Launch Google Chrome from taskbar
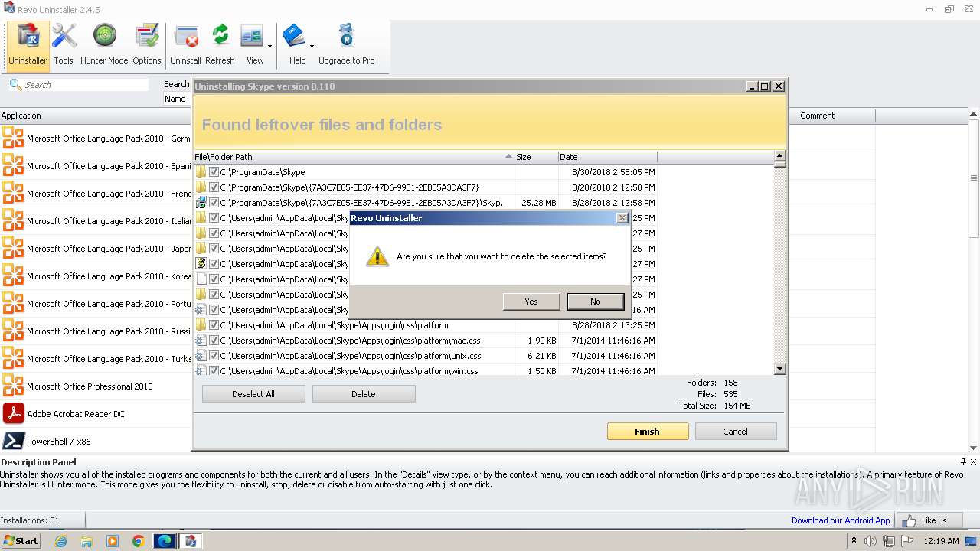This screenshot has height=551, width=980. (x=139, y=541)
